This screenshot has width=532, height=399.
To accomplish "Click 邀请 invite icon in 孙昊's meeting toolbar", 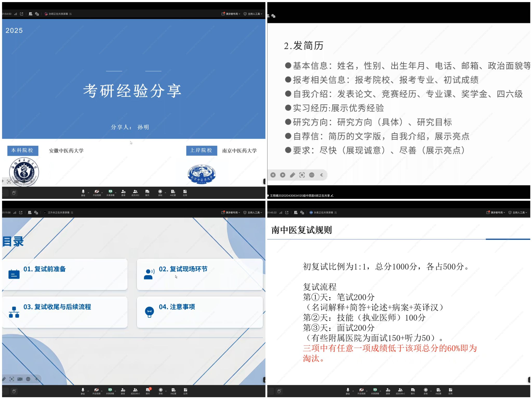I will coord(388,391).
